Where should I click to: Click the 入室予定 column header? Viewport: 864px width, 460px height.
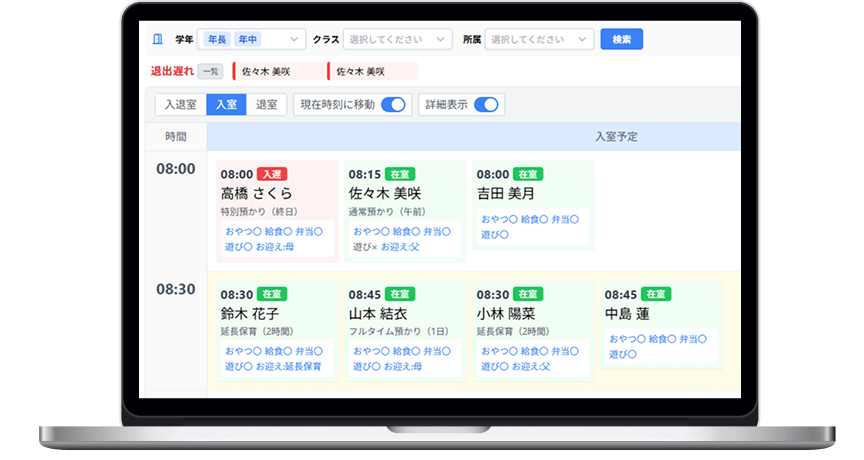click(616, 137)
